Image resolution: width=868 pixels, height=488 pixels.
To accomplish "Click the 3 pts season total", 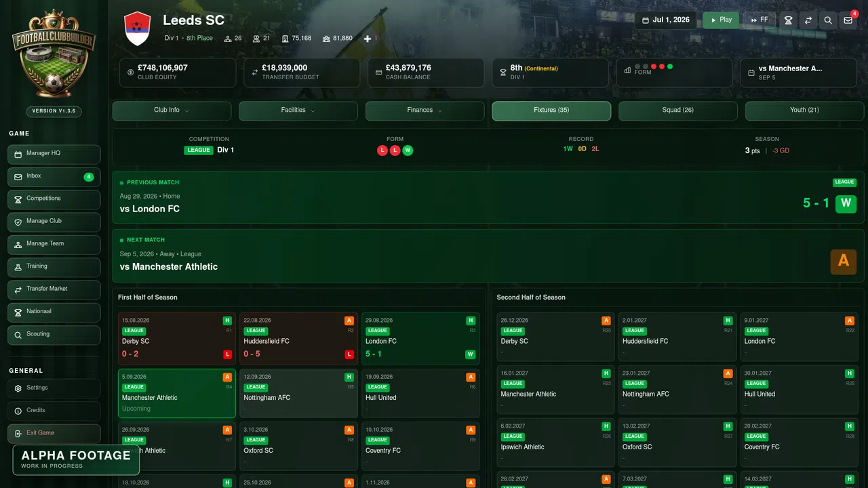I will coord(752,150).
